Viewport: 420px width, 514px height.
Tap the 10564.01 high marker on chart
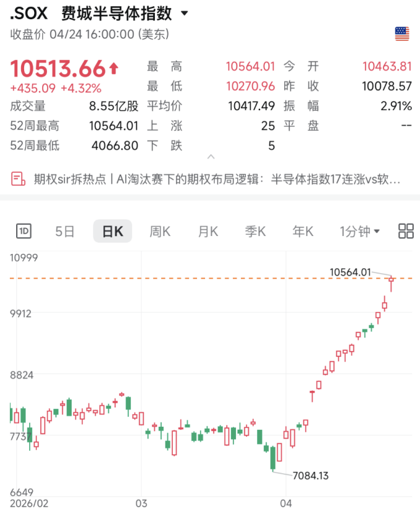click(x=350, y=271)
